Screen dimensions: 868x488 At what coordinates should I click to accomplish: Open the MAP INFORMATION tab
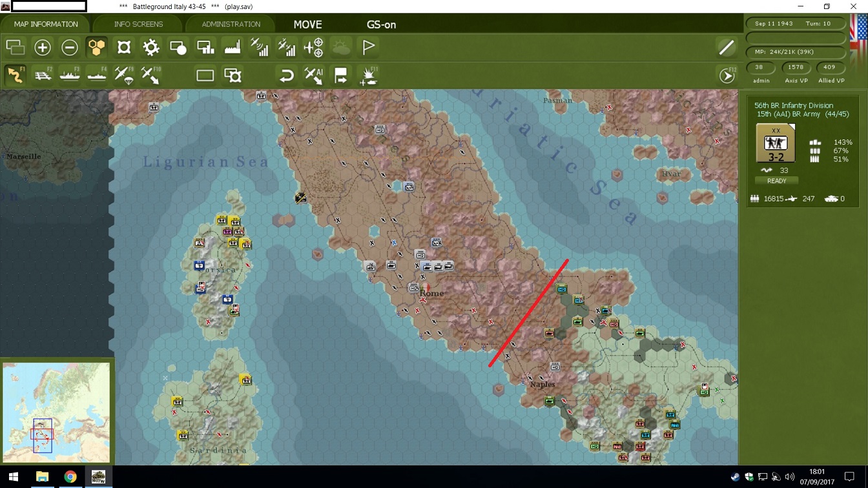click(46, 25)
